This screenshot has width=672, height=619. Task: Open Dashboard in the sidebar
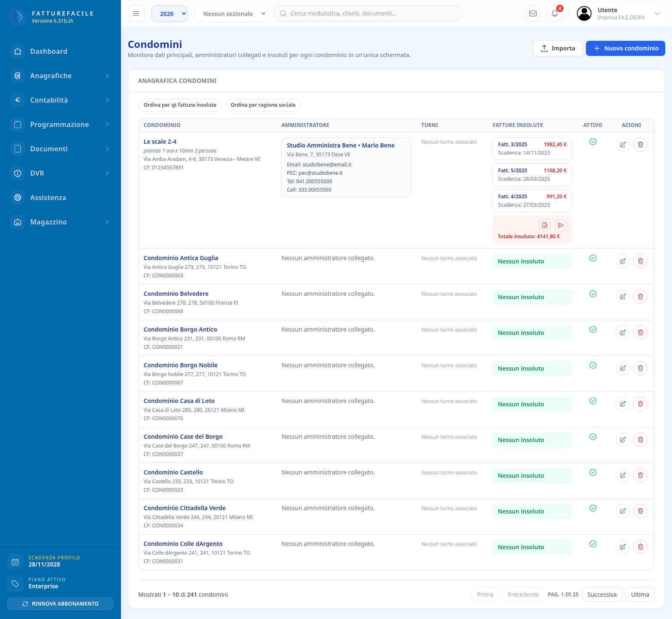(60, 51)
